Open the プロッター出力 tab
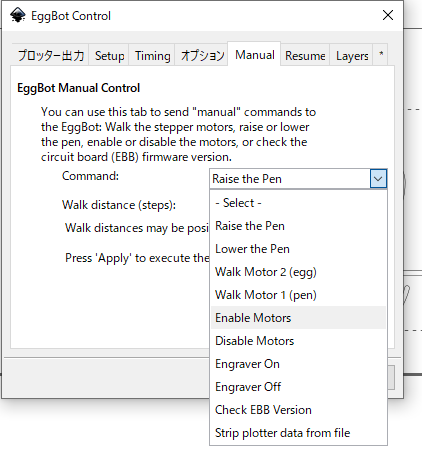The height and width of the screenshot is (456, 422). (x=51, y=56)
